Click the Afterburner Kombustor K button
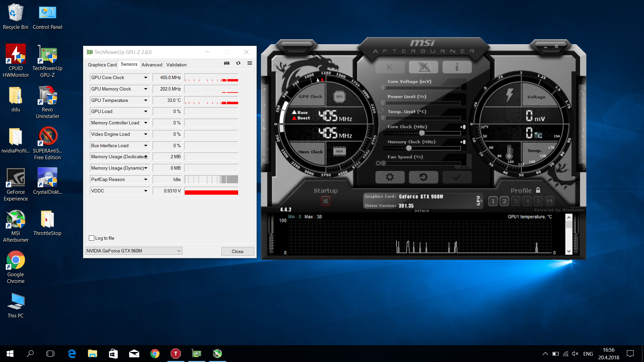This screenshot has height=362, width=644. [x=390, y=67]
